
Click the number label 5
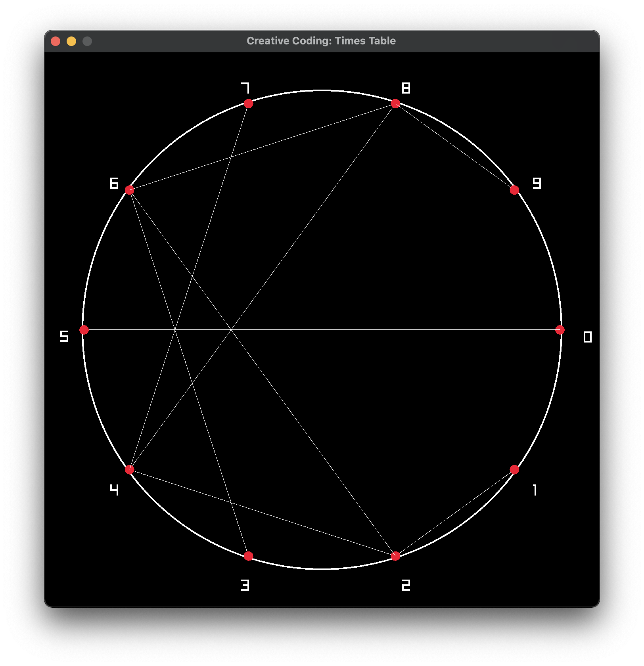64,337
